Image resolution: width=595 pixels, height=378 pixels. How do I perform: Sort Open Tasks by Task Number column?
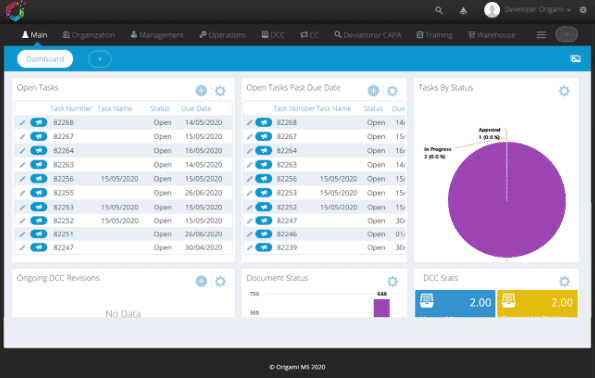tap(71, 109)
